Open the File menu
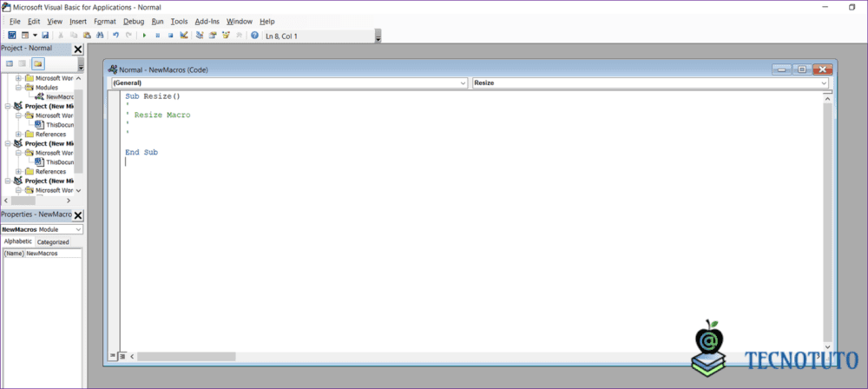This screenshot has width=868, height=389. click(x=15, y=22)
